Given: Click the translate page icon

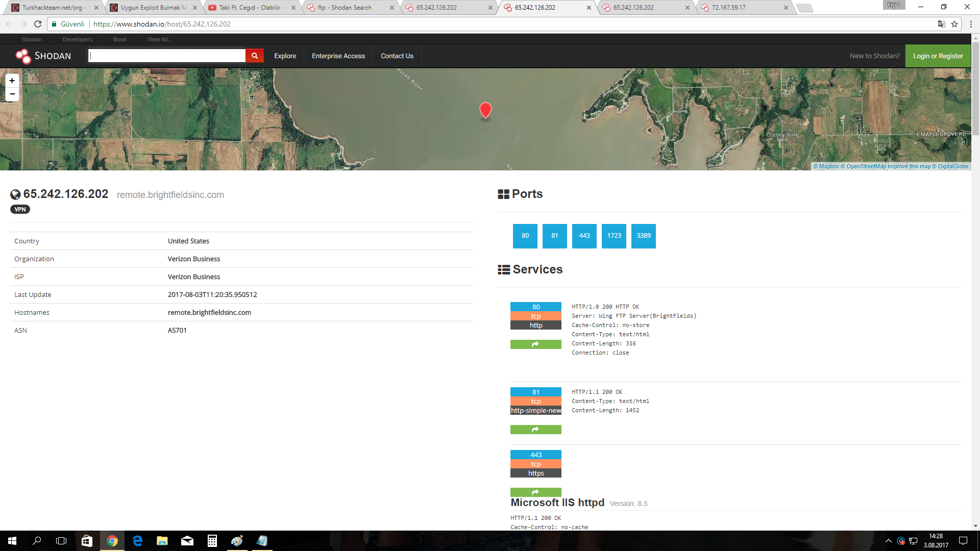Looking at the screenshot, I should click(942, 24).
